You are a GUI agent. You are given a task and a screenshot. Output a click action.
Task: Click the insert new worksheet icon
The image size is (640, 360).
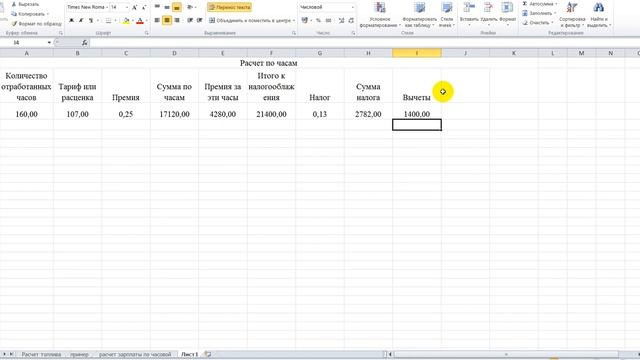tap(208, 354)
